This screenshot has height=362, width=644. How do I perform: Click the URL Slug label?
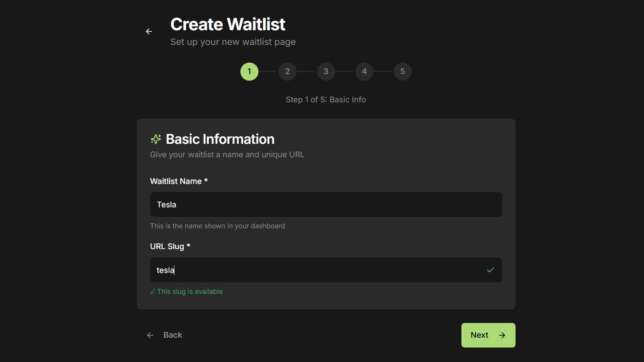coord(170,246)
